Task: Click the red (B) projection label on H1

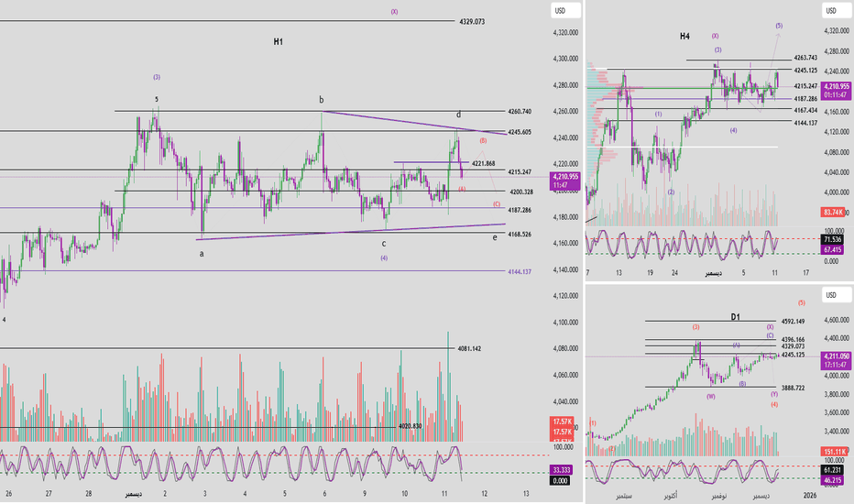Action: [483, 140]
